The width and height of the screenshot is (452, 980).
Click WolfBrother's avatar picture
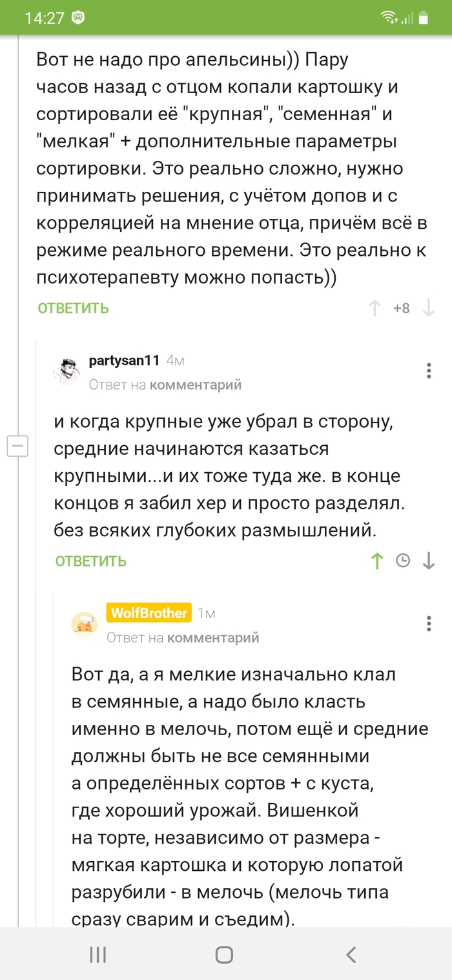pos(85,623)
